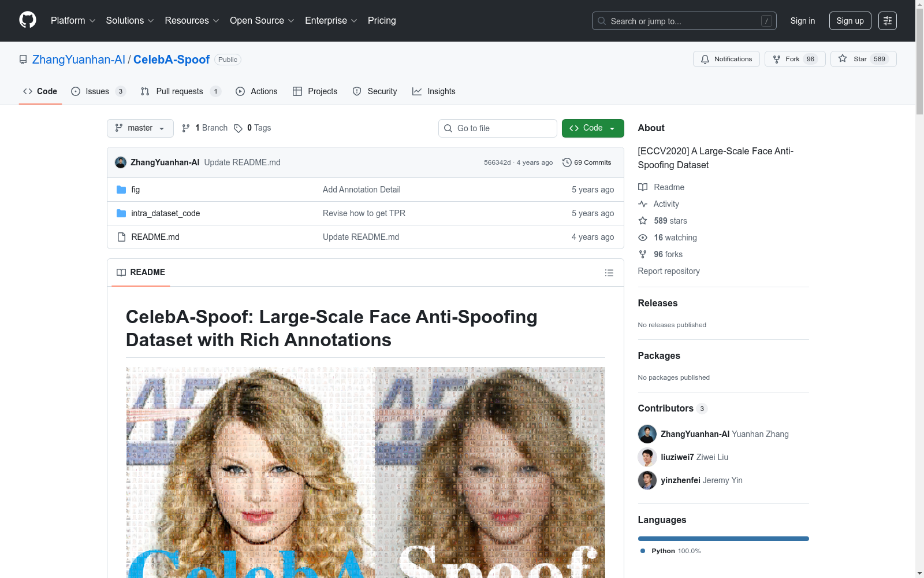Open the Issues tab
Viewport: 924px width, 578px height.
click(98, 91)
